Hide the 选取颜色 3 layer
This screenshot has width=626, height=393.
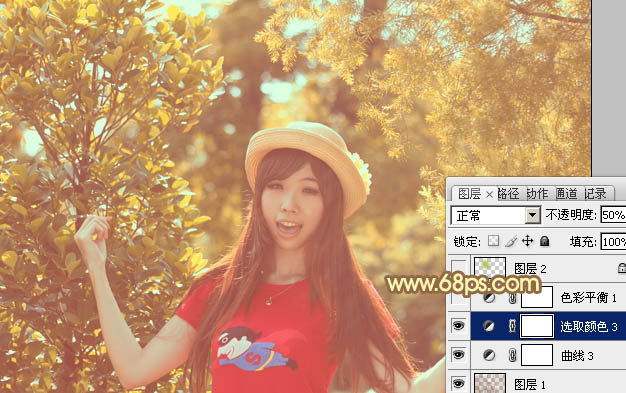coord(458,326)
